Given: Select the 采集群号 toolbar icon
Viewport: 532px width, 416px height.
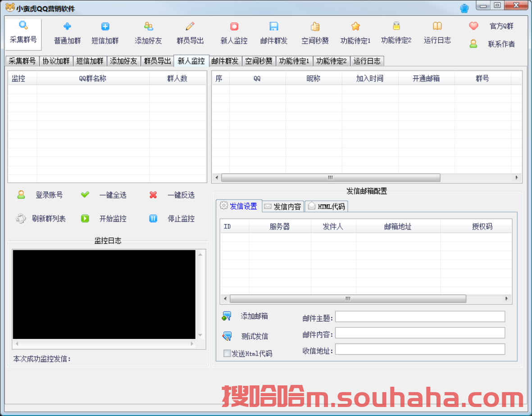Looking at the screenshot, I should (x=23, y=33).
